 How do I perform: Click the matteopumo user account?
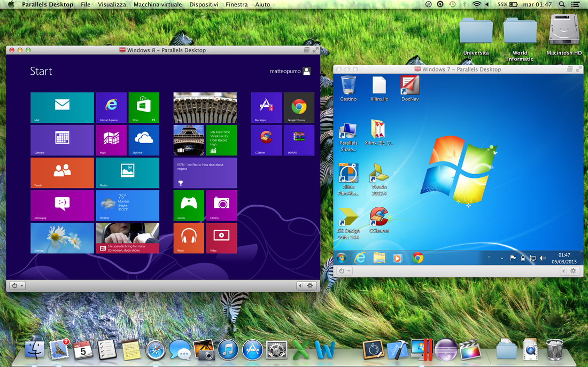coord(290,71)
